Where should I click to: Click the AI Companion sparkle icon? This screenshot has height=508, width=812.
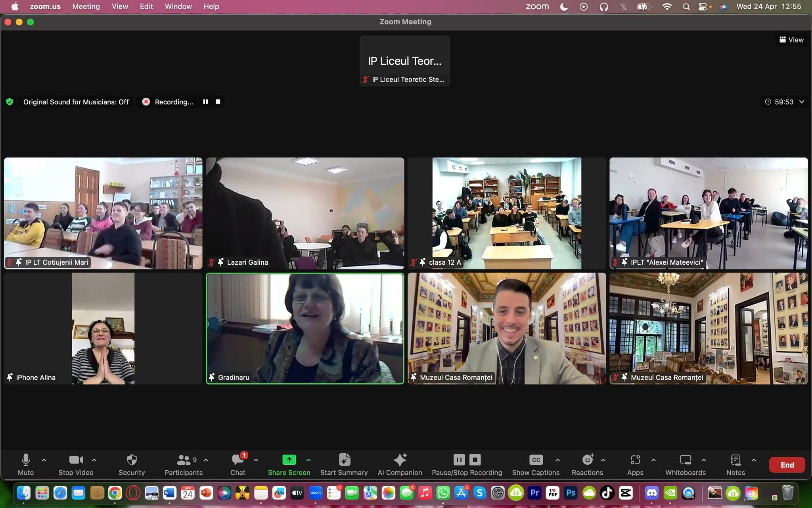[x=400, y=460]
